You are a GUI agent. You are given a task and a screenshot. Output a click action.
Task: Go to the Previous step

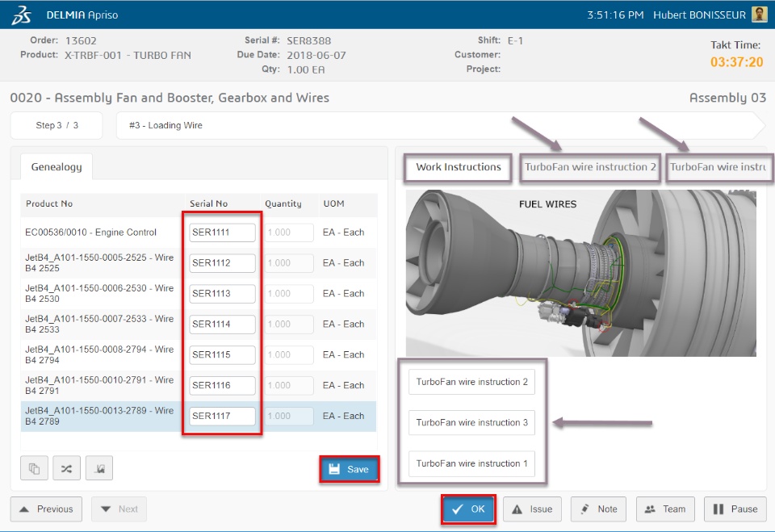coord(47,509)
